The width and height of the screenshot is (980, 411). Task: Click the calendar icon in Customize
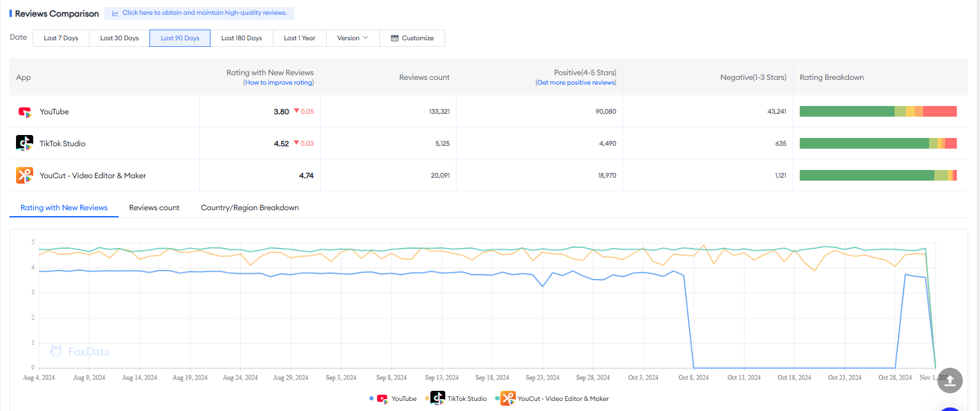pos(395,38)
